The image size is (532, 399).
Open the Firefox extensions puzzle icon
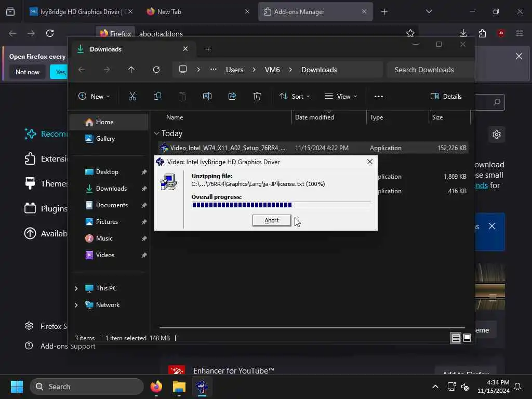tap(482, 33)
